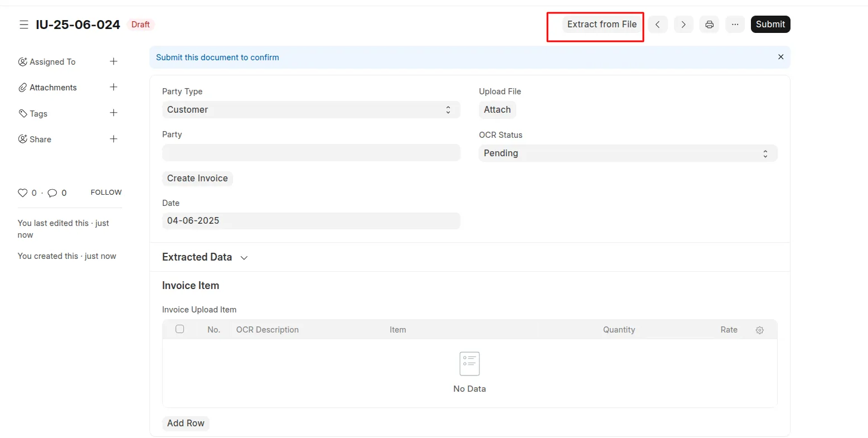Like the document with heart icon
868x438 pixels.
pos(23,192)
